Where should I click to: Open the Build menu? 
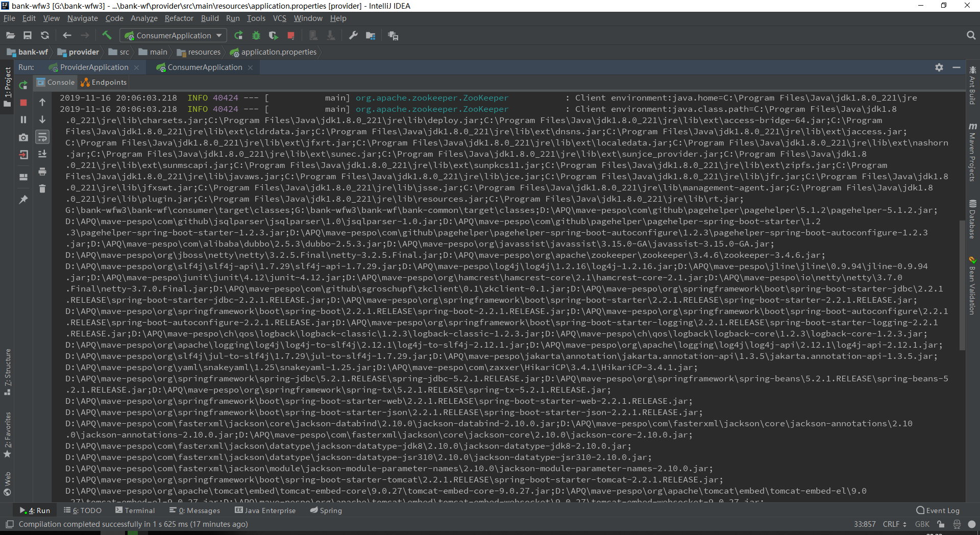point(210,18)
